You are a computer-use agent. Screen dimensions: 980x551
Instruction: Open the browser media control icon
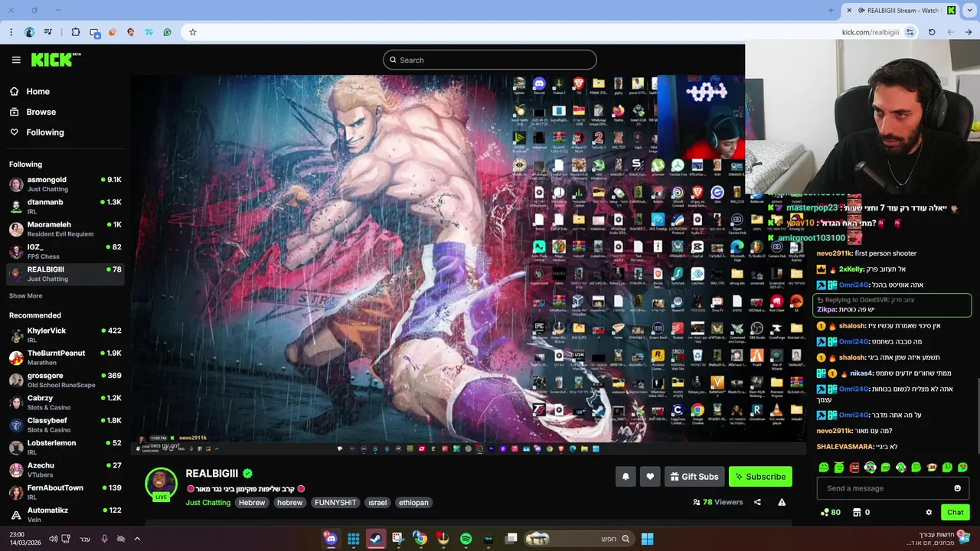point(48,32)
